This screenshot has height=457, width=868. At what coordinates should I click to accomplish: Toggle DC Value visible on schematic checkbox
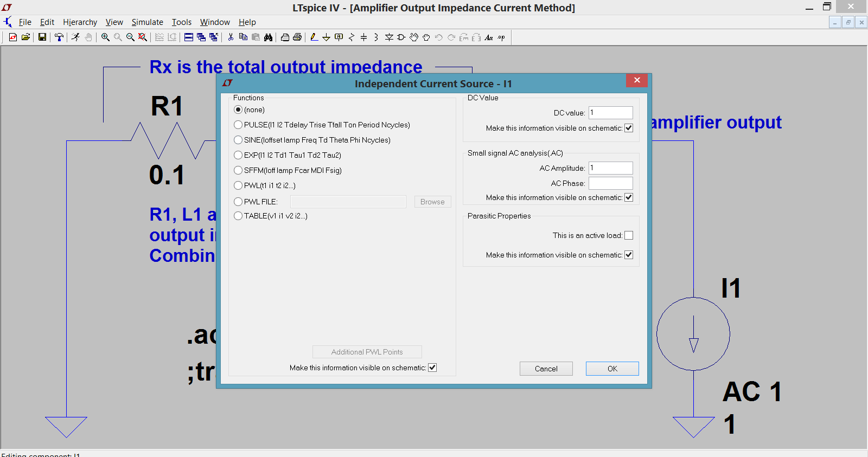tap(629, 128)
